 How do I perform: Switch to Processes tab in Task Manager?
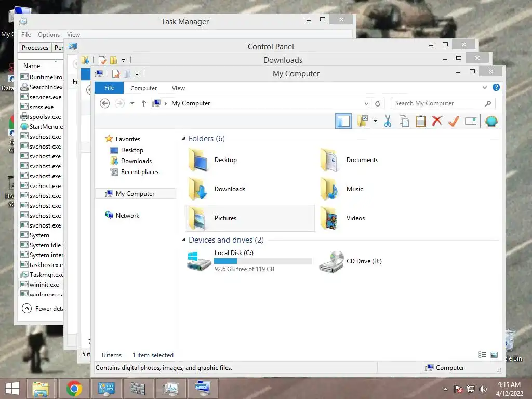coord(35,47)
